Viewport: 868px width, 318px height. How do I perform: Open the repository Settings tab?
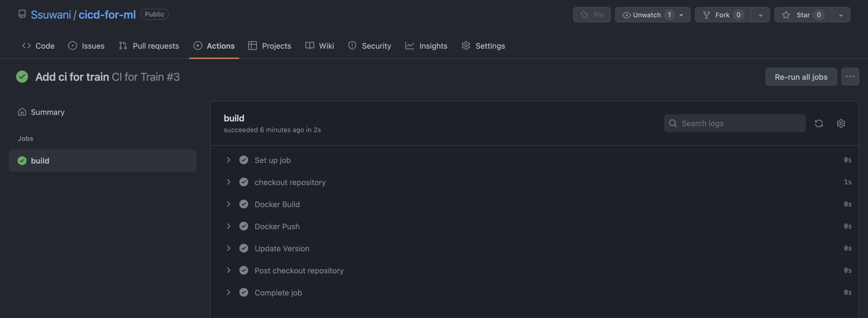[483, 46]
